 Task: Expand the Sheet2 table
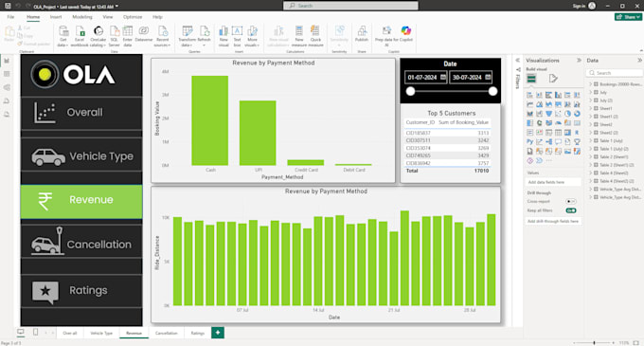click(591, 124)
